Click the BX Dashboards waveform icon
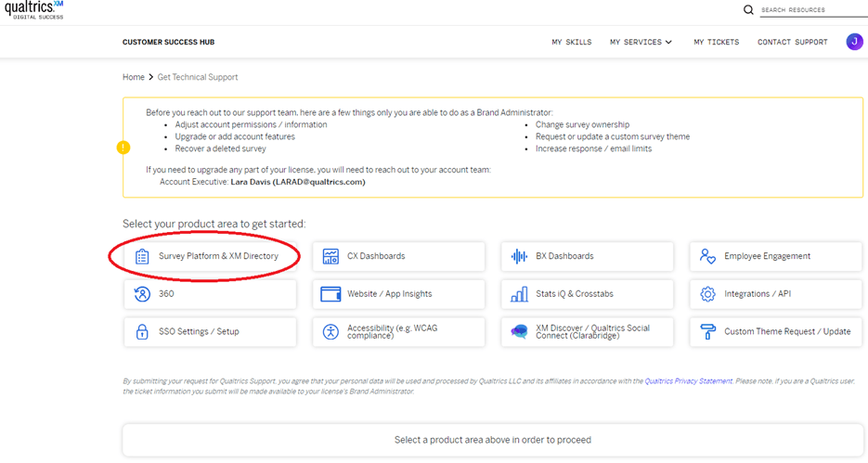Image resolution: width=868 pixels, height=463 pixels. click(x=519, y=257)
